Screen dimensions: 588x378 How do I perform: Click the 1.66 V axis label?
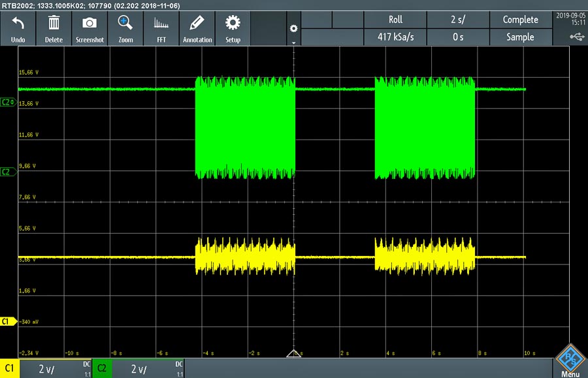pyautogui.click(x=27, y=291)
